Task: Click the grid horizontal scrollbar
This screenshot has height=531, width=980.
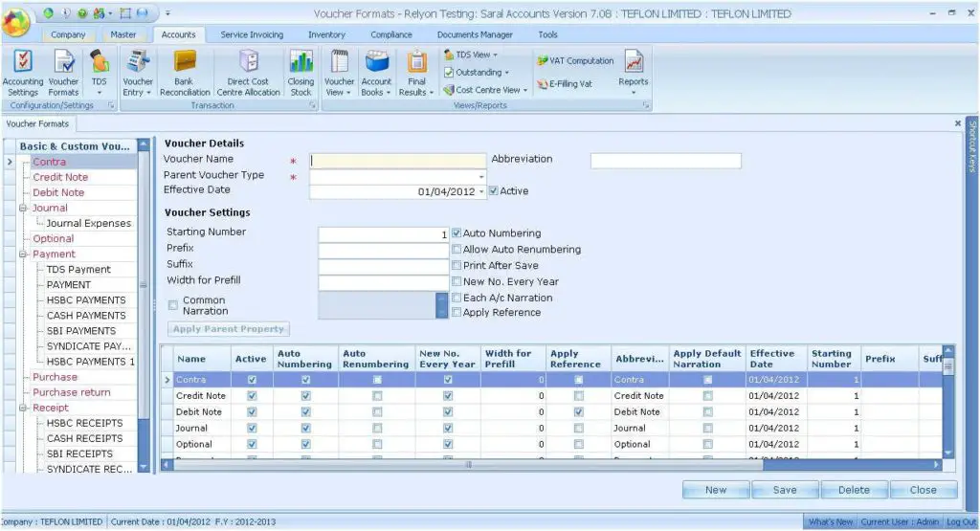Action: (x=550, y=465)
